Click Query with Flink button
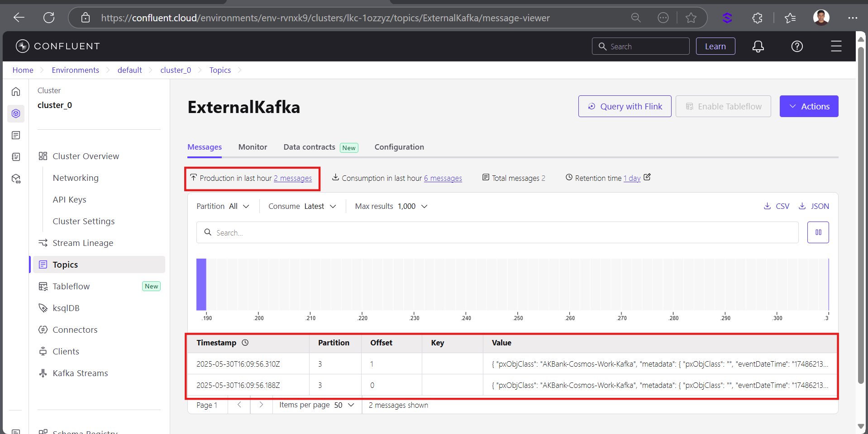The height and width of the screenshot is (434, 868). tap(625, 106)
